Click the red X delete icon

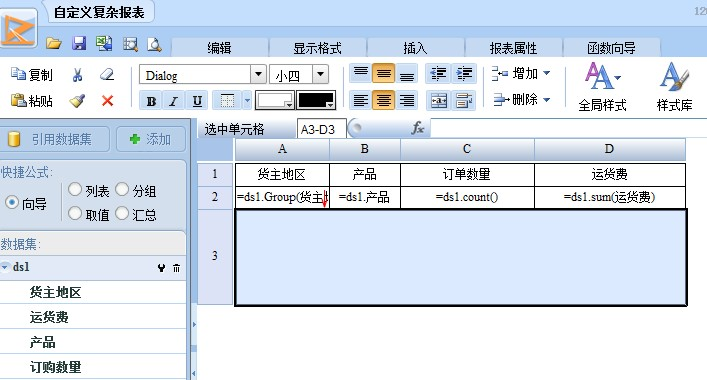coord(107,101)
